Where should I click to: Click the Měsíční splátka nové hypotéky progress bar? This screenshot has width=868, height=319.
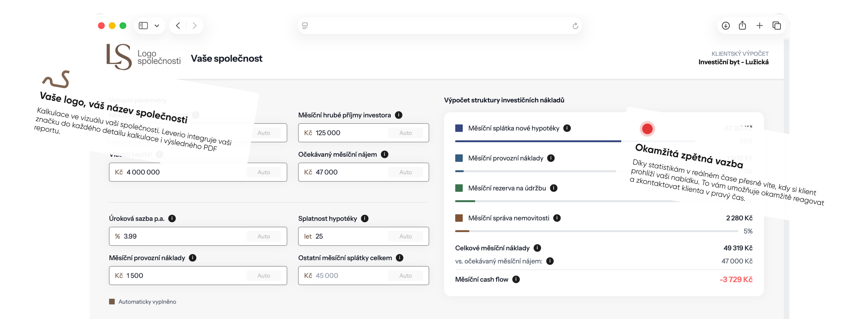[x=575, y=141]
